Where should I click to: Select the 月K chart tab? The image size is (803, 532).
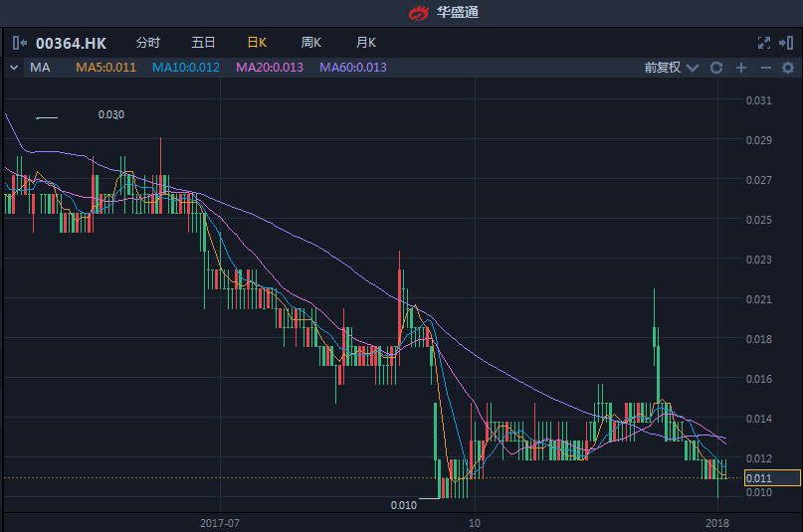[x=366, y=43]
